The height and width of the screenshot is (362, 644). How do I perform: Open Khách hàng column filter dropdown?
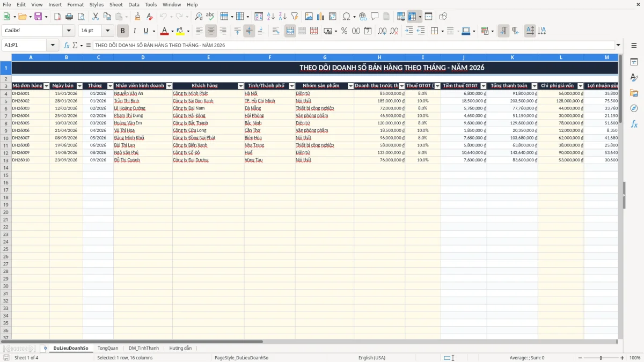pyautogui.click(x=241, y=86)
